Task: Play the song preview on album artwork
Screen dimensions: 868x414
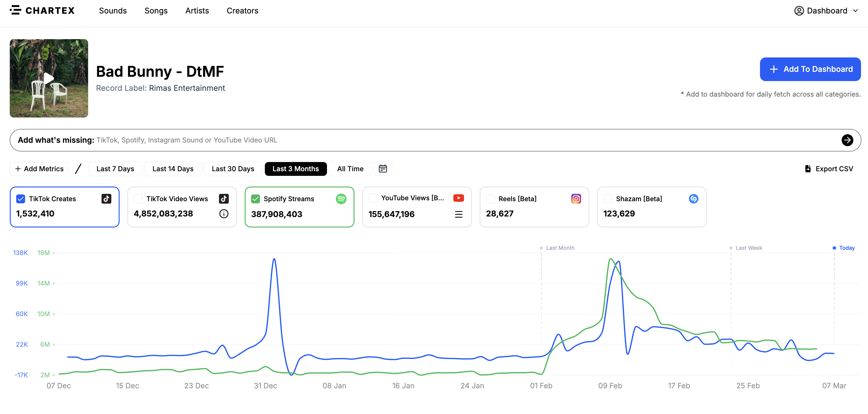Action: [x=49, y=78]
